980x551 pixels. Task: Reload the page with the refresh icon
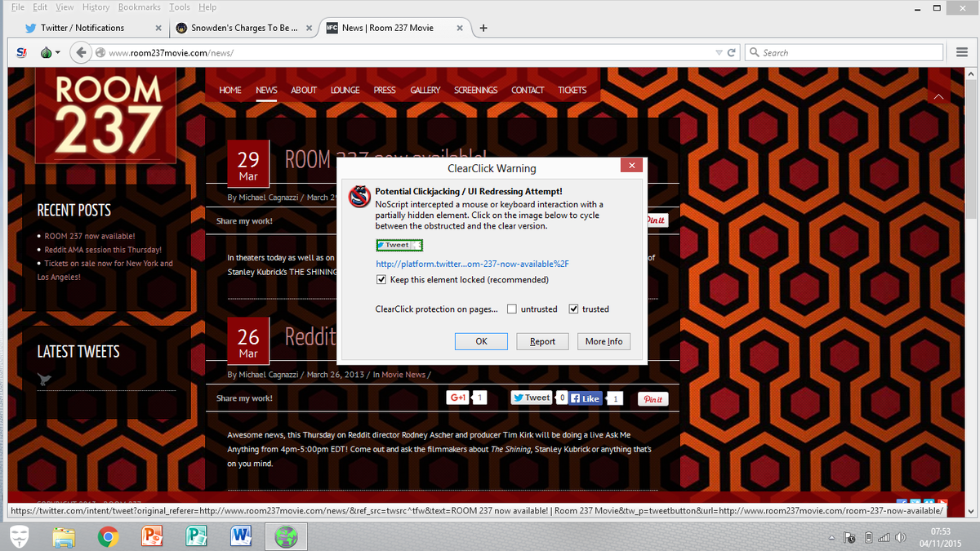pos(732,52)
